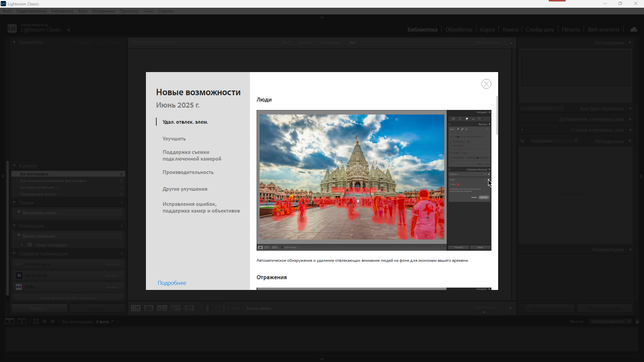The width and height of the screenshot is (644, 362).
Task: Open the Файл menu
Action: pos(7,11)
